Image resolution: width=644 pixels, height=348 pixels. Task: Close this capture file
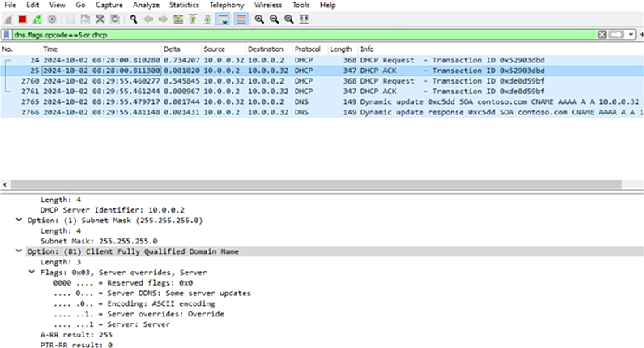pos(100,19)
